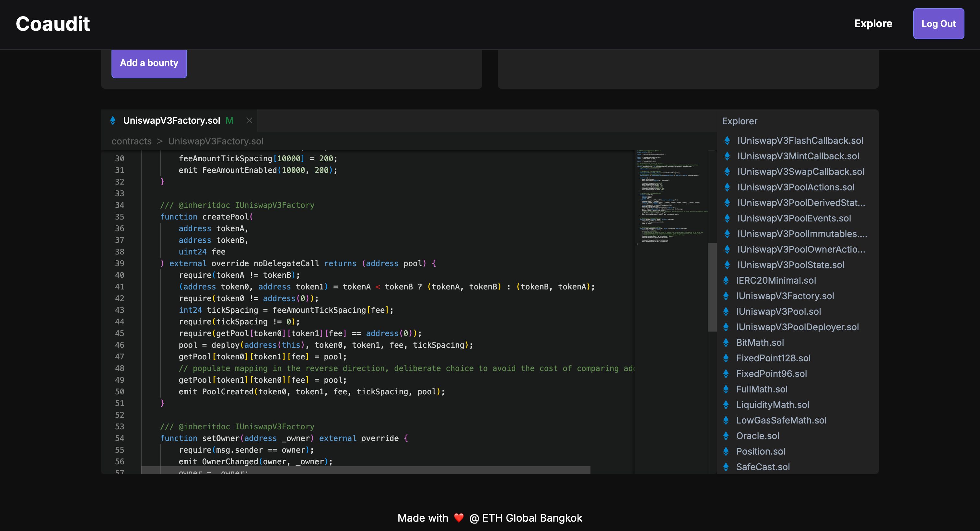The width and height of the screenshot is (980, 531).
Task: Select SafeCast.sol in sidebar
Action: pos(764,467)
